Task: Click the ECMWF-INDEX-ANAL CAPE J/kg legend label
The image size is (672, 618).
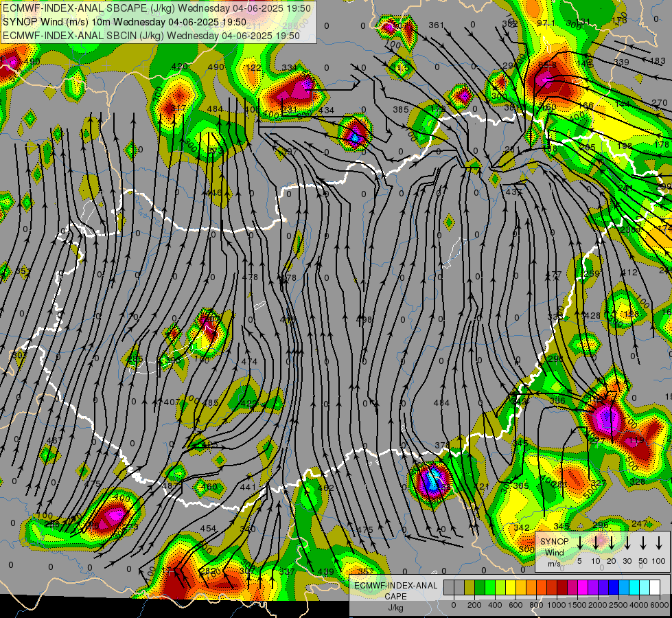Action: tap(395, 597)
